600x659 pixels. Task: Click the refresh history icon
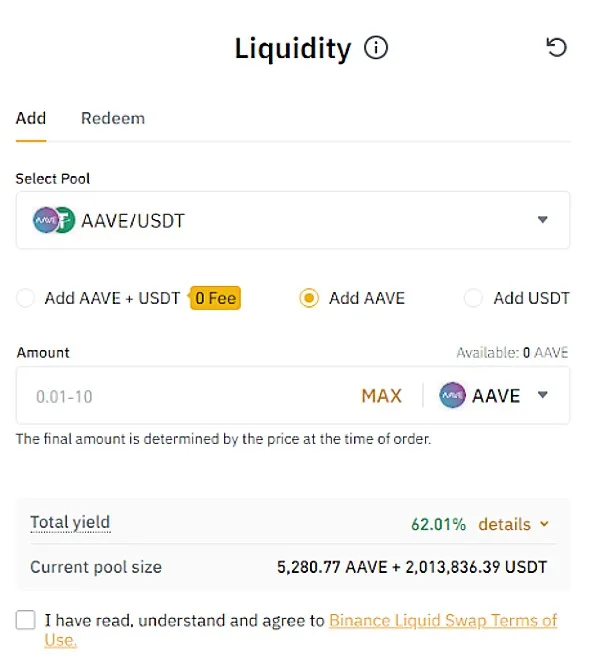(x=556, y=47)
